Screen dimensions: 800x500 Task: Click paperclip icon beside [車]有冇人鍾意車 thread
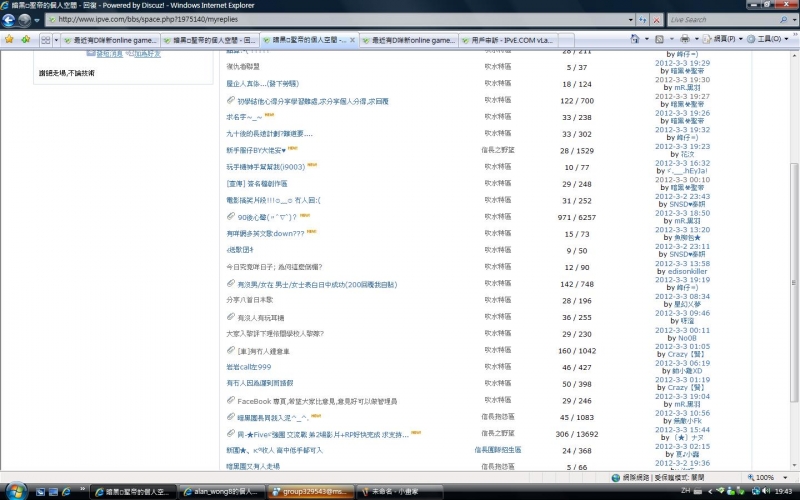pos(231,350)
